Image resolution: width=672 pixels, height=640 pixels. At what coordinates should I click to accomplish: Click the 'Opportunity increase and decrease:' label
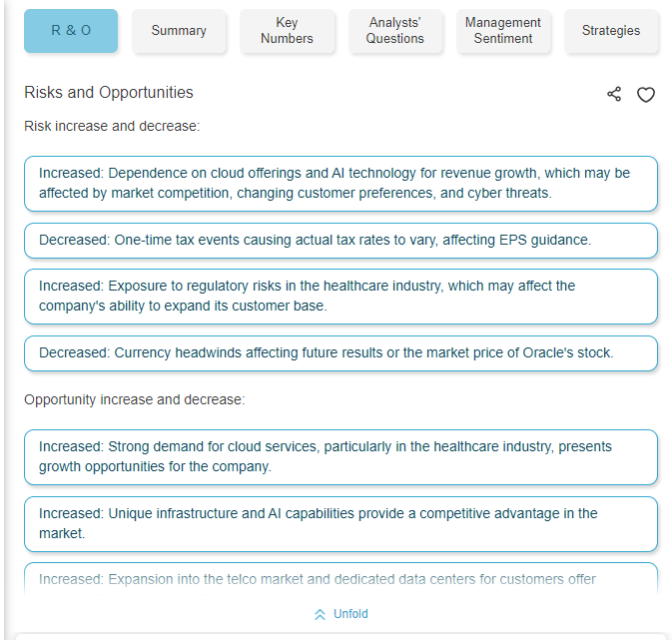(135, 399)
